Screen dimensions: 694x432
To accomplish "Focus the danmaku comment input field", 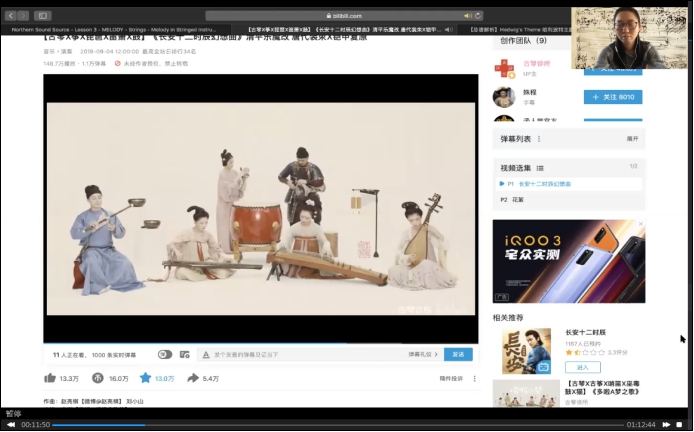I will coord(310,355).
